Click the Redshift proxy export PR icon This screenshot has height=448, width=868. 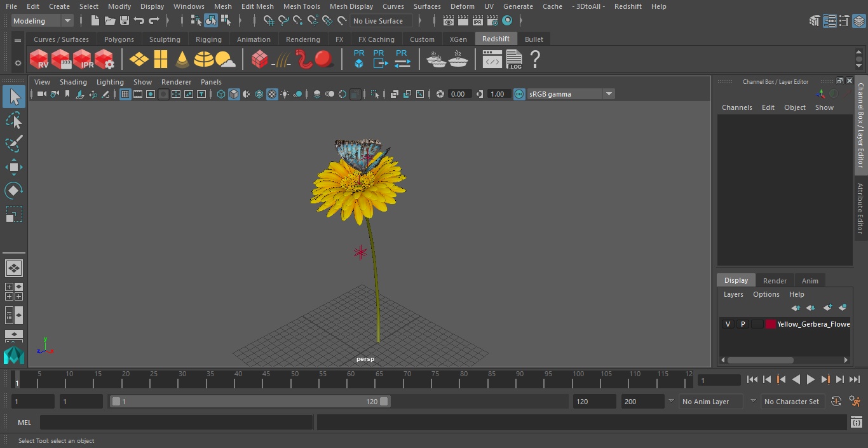379,59
